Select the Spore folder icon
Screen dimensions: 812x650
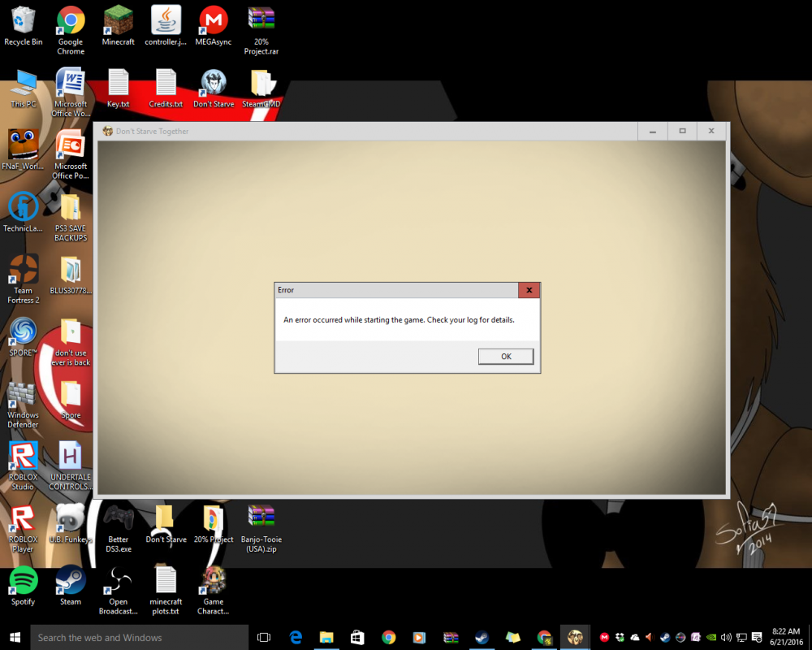click(x=71, y=399)
